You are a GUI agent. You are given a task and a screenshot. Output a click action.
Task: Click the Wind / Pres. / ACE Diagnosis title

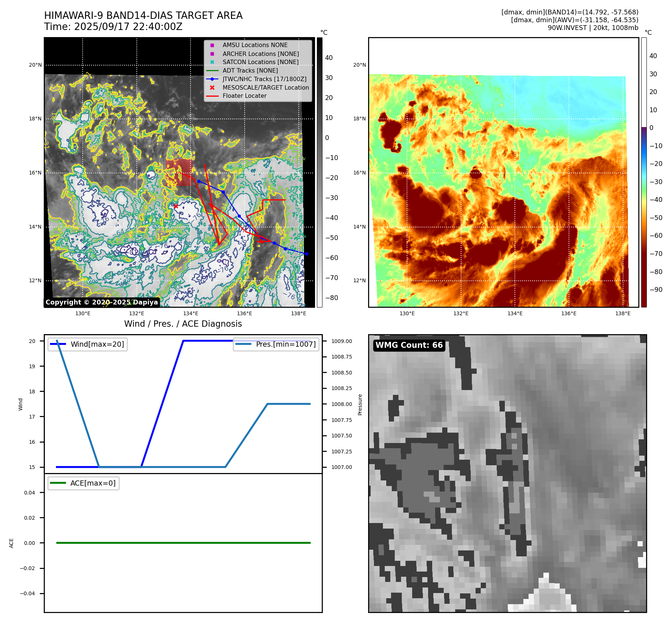click(183, 324)
